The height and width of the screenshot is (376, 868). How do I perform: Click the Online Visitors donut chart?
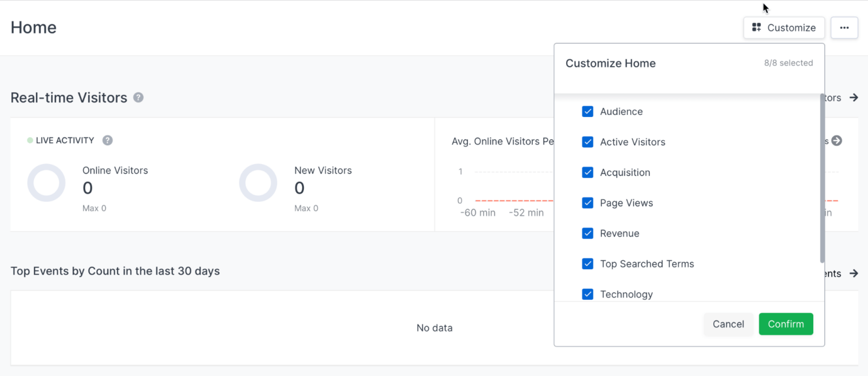point(46,182)
